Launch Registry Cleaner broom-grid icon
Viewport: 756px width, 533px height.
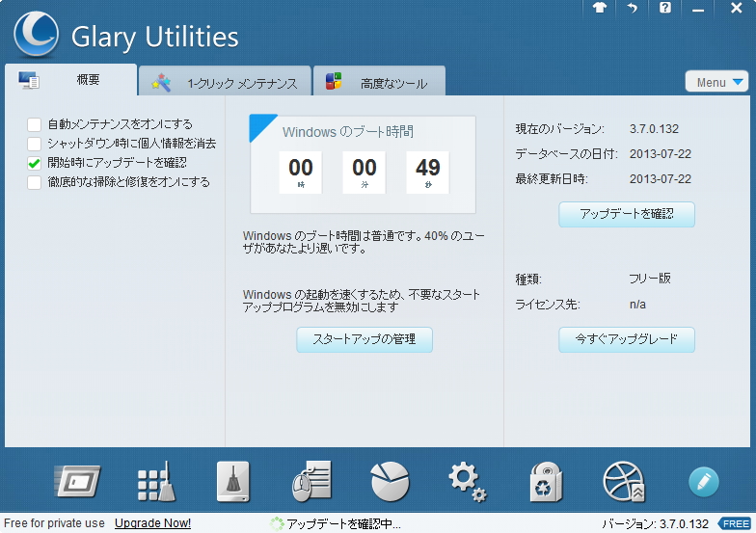tap(156, 482)
